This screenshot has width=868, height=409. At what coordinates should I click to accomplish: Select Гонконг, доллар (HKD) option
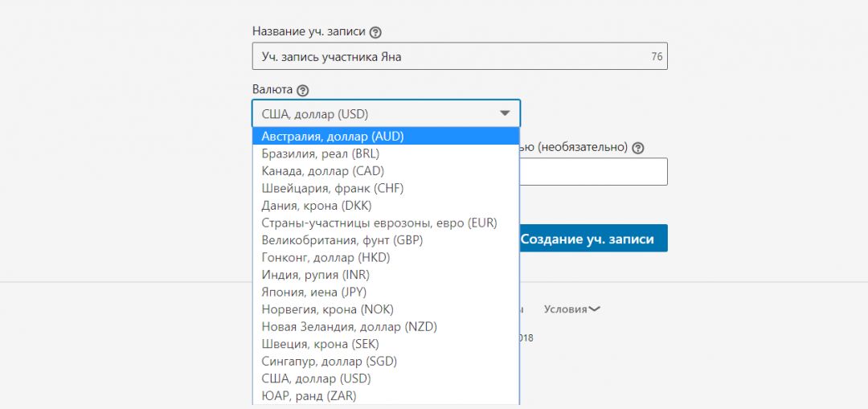coord(386,257)
